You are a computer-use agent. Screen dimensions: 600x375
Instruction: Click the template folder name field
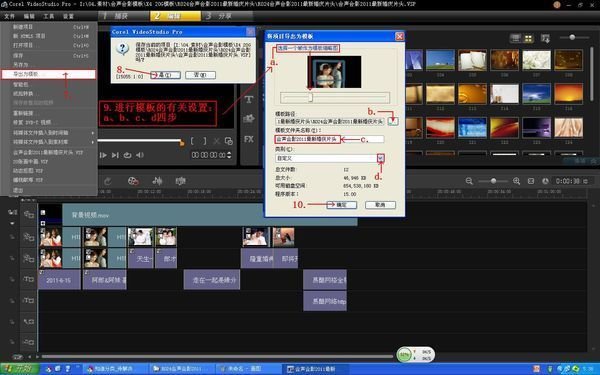[329, 139]
